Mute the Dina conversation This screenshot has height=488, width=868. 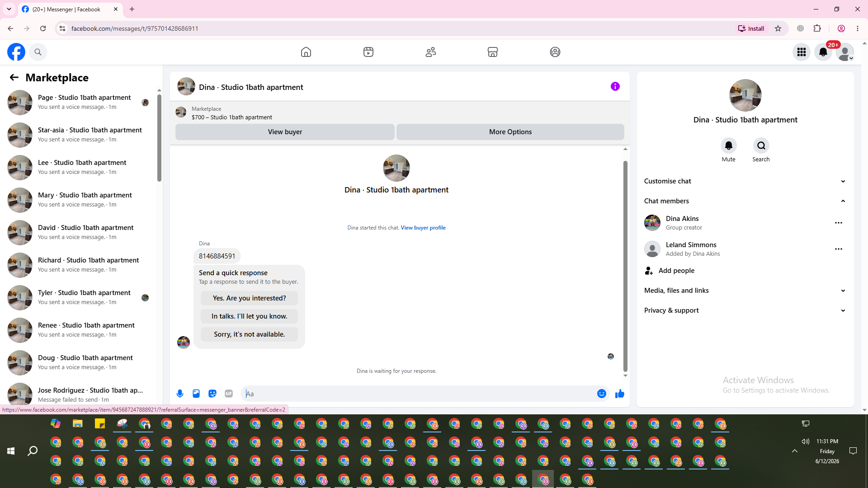[729, 145]
